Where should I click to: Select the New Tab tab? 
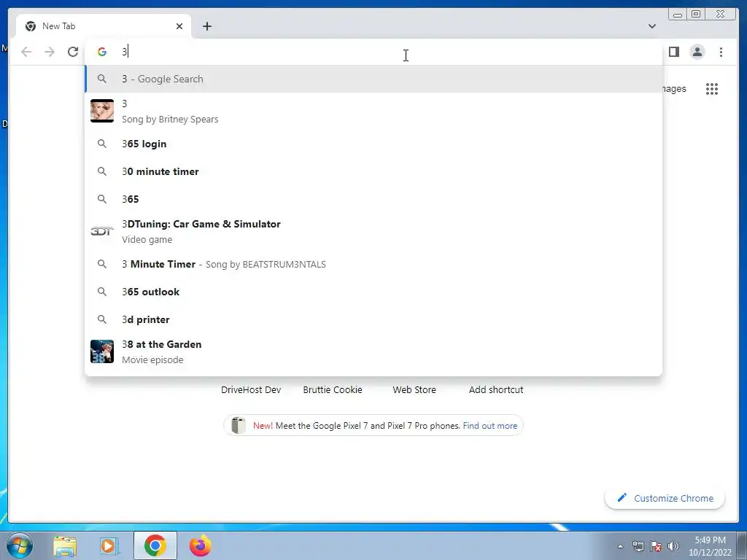tap(104, 26)
